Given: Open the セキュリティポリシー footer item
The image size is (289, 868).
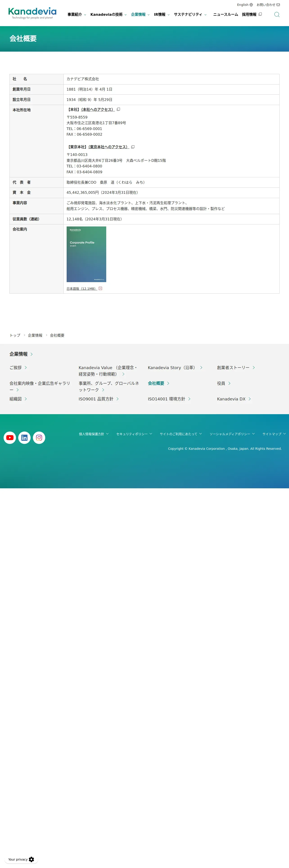Looking at the screenshot, I should click(132, 434).
